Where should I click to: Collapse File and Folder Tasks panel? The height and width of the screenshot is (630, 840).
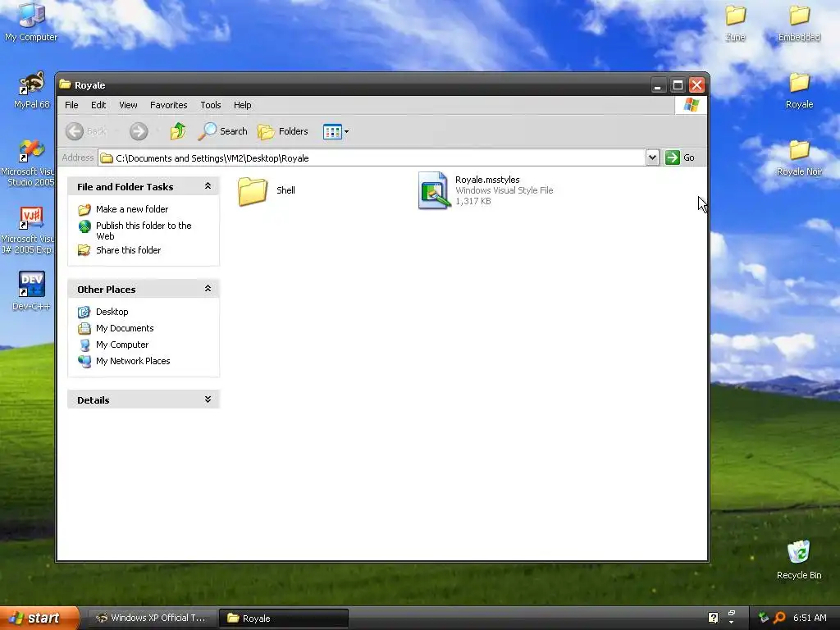coord(208,186)
